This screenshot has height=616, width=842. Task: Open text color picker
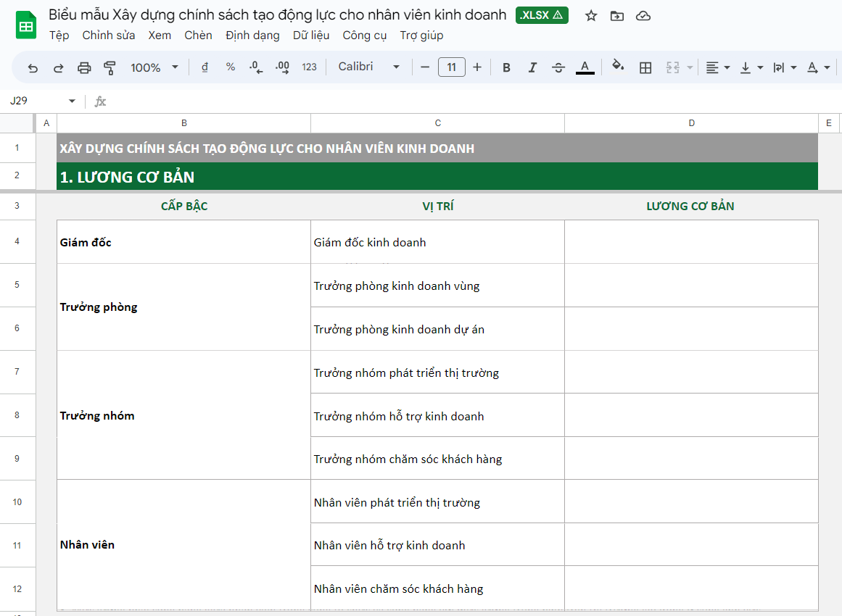585,67
